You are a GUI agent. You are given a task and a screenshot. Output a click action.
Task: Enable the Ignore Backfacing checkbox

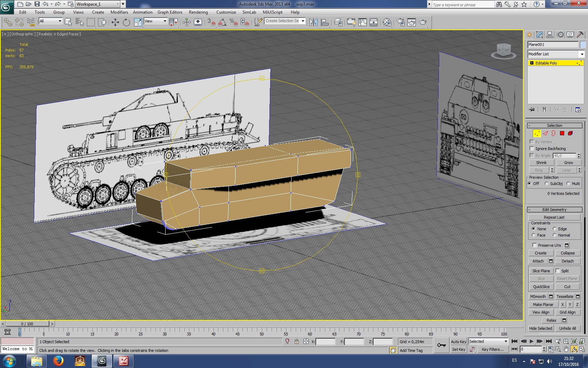click(x=532, y=149)
